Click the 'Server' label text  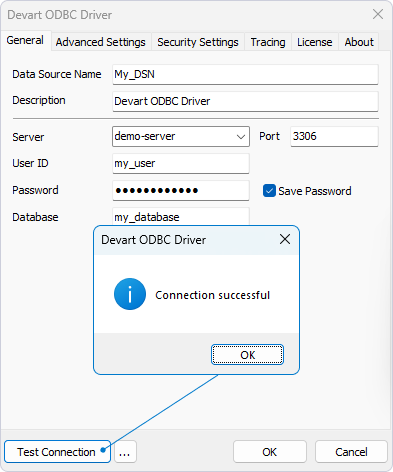click(x=28, y=137)
